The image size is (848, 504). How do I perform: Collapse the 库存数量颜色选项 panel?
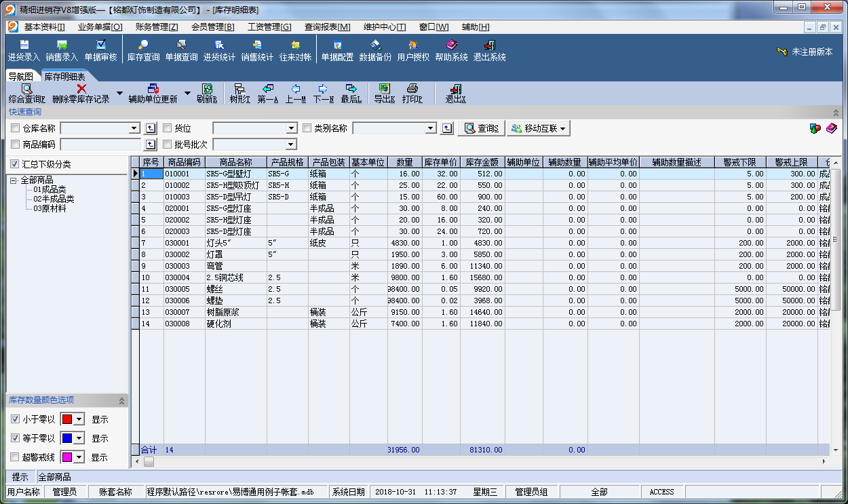click(x=121, y=400)
